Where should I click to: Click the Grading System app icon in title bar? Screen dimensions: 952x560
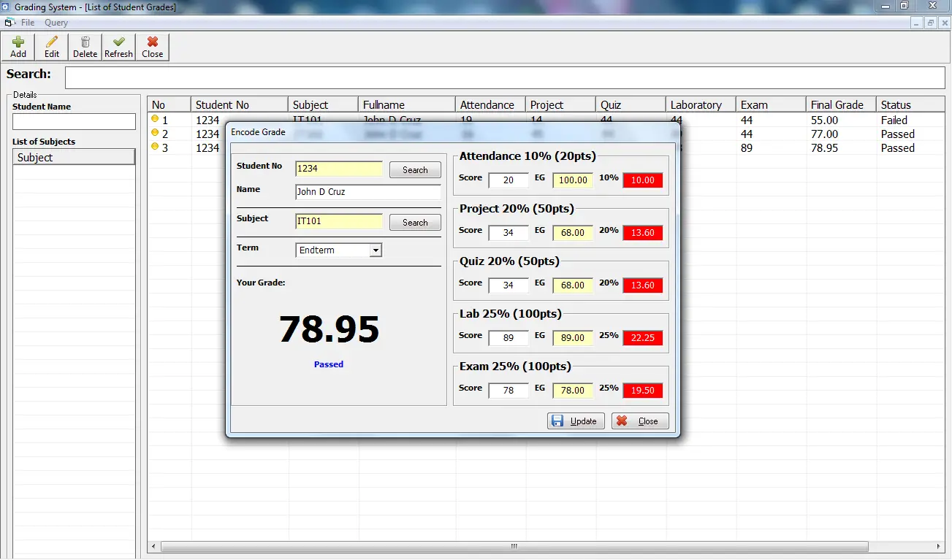(x=7, y=7)
